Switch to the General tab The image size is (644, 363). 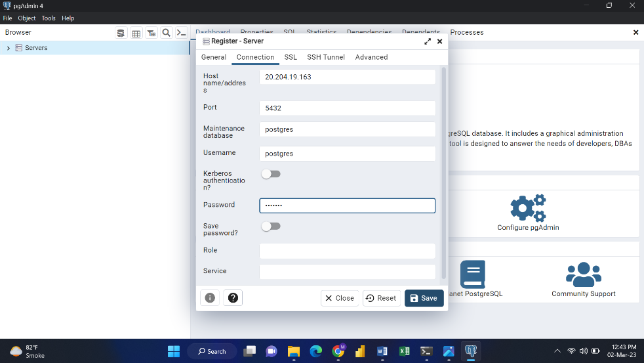(214, 57)
